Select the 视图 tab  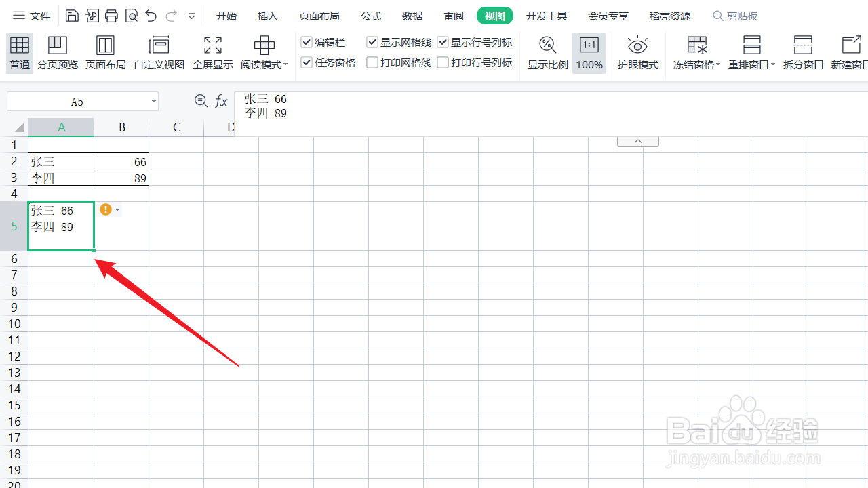(x=495, y=16)
